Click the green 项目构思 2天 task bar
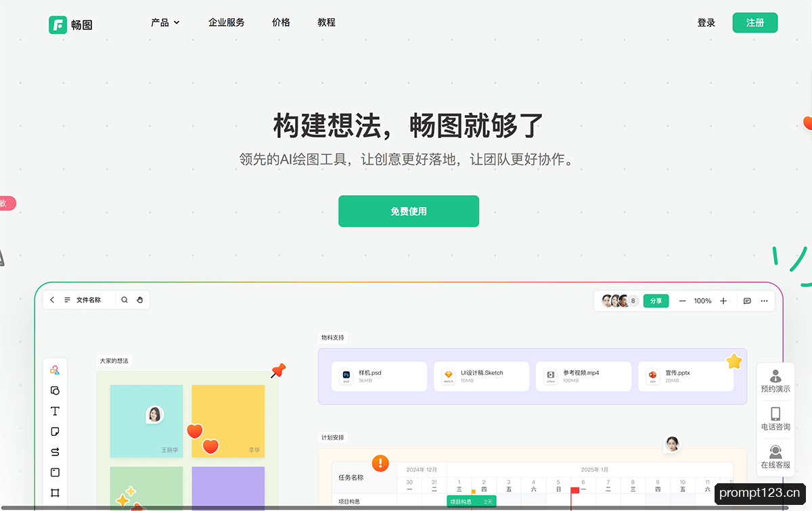The image size is (812, 511). click(x=471, y=502)
